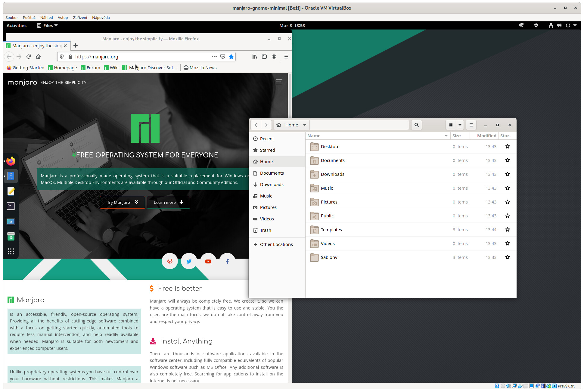Open the Firefox Library icon
This screenshot has width=584, height=392.
[255, 57]
